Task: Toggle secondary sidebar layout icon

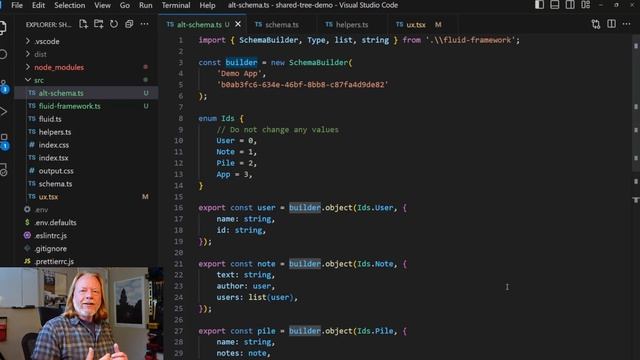Action: [570, 5]
